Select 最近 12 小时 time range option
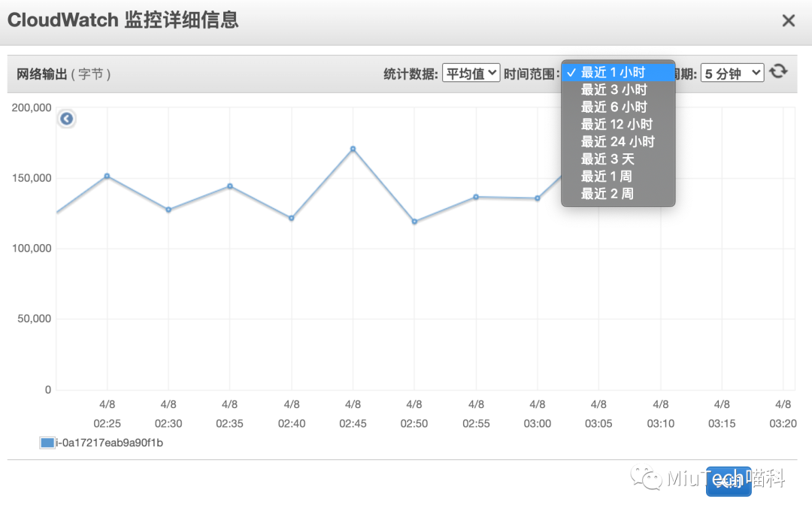The image size is (812, 514). pyautogui.click(x=618, y=124)
